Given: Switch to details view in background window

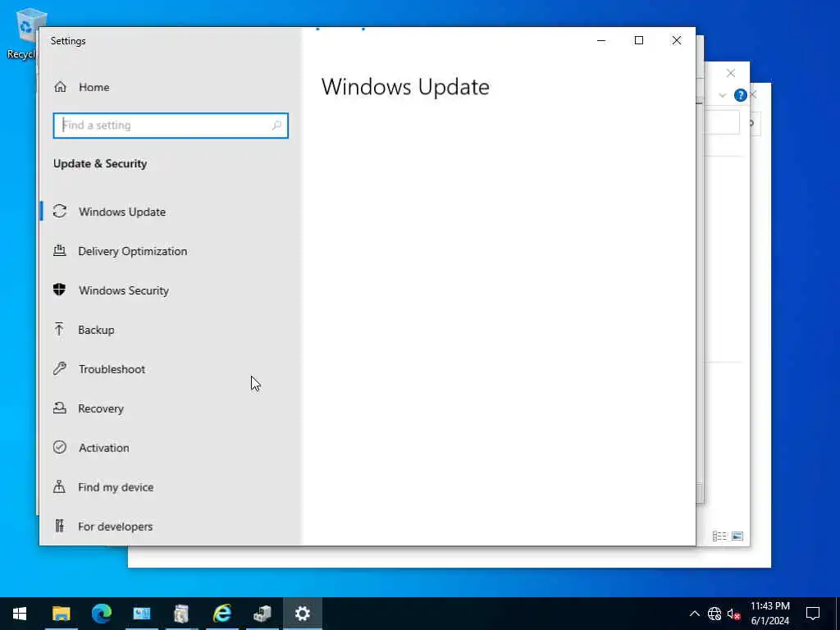Looking at the screenshot, I should pyautogui.click(x=719, y=536).
